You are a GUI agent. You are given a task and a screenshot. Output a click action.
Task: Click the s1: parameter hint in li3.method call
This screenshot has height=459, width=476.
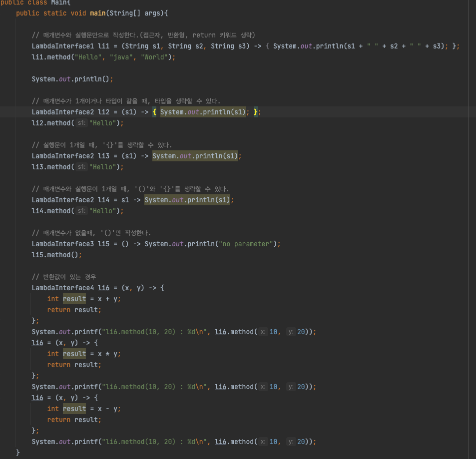(x=81, y=167)
